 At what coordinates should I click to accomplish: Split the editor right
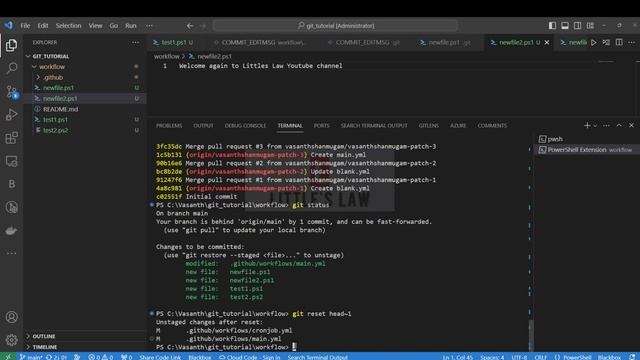click(x=619, y=42)
